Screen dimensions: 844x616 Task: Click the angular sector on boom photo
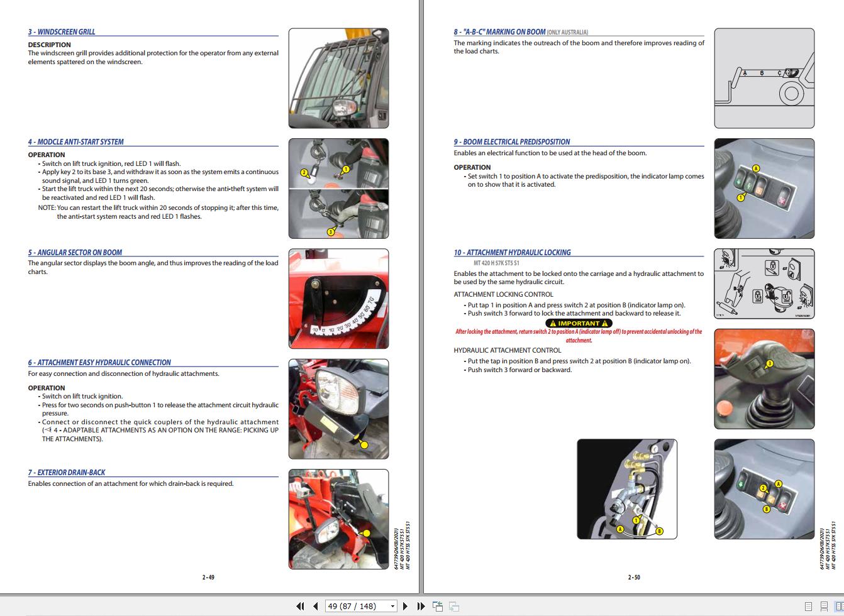[338, 299]
